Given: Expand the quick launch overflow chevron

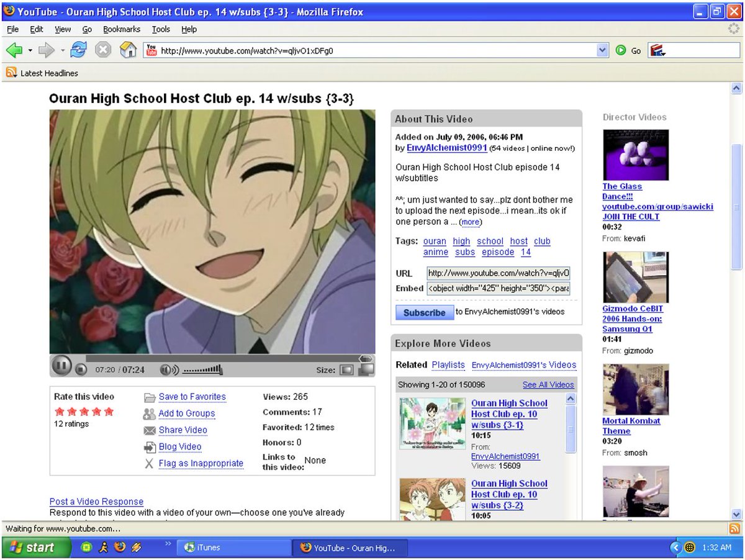Looking at the screenshot, I should point(168,544).
